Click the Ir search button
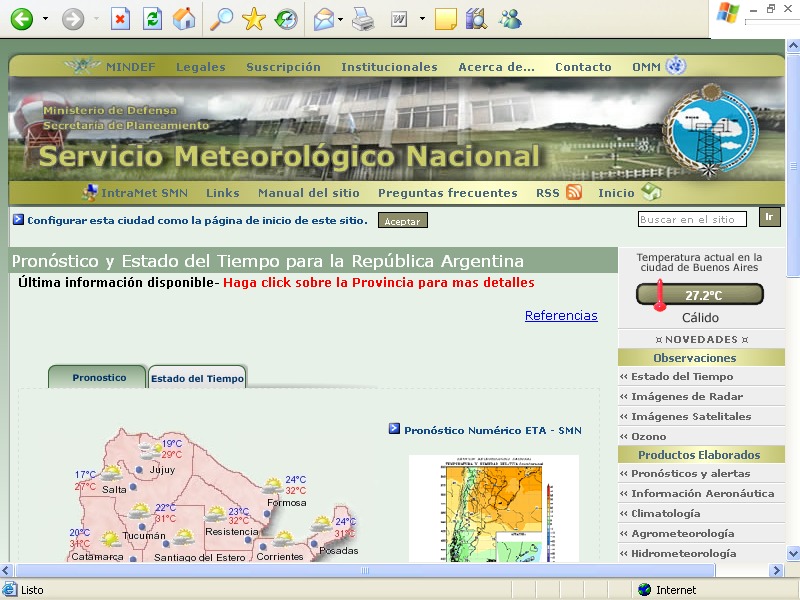Screen dimensions: 800x600 click(769, 217)
